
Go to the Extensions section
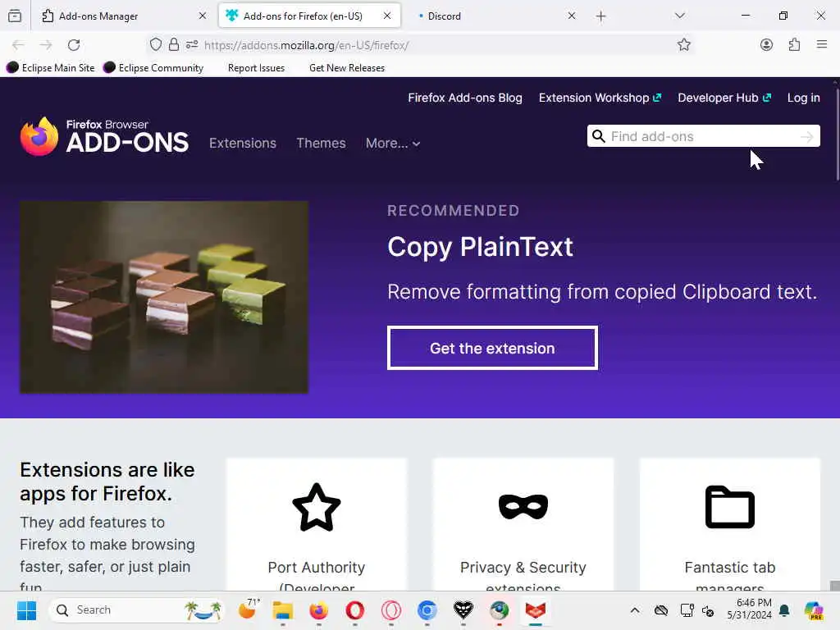243,143
